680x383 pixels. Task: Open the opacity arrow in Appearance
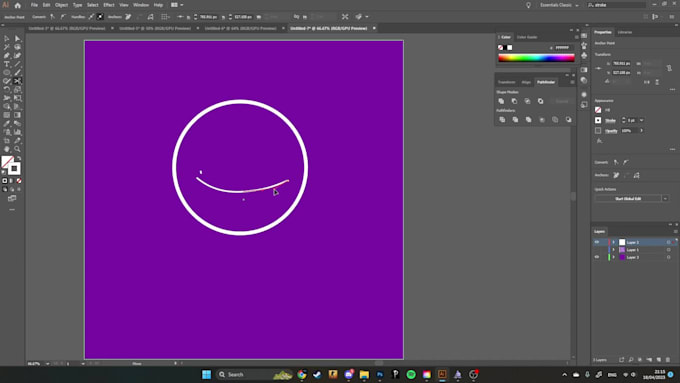pyautogui.click(x=641, y=131)
